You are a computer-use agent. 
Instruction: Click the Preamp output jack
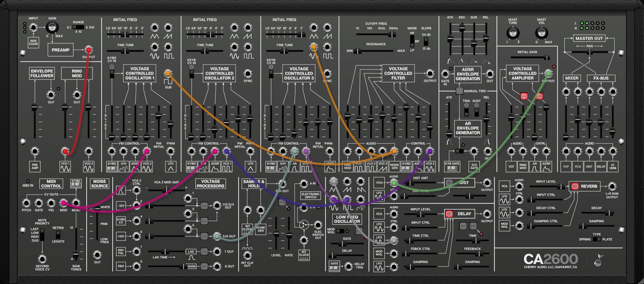click(x=88, y=50)
